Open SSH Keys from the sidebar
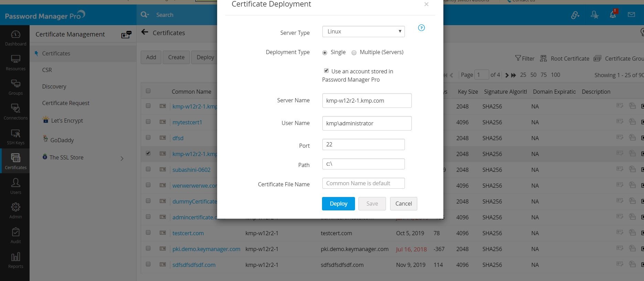Image resolution: width=644 pixels, height=281 pixels. pos(15,133)
